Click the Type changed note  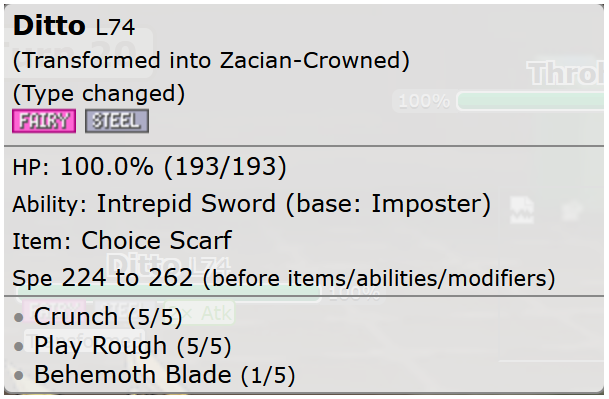tap(99, 94)
